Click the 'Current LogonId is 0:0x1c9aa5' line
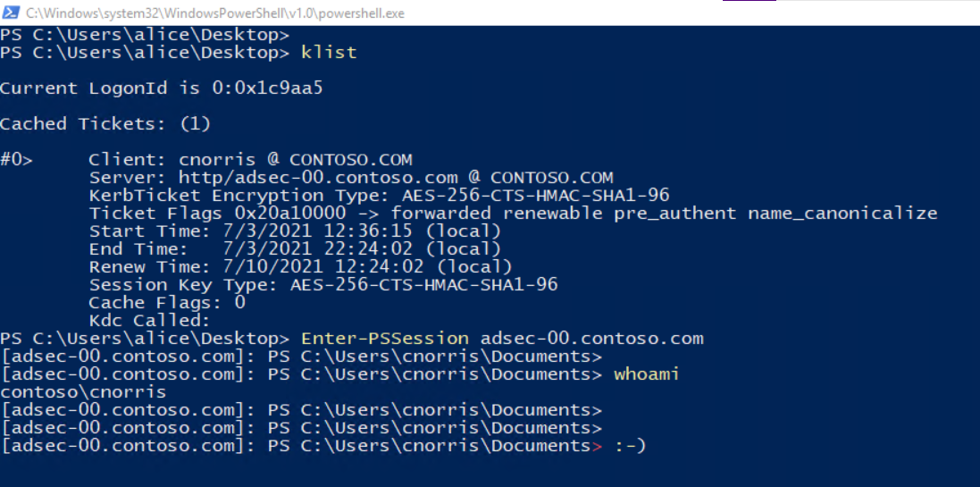Screen dimensions: 980x487 [162, 88]
